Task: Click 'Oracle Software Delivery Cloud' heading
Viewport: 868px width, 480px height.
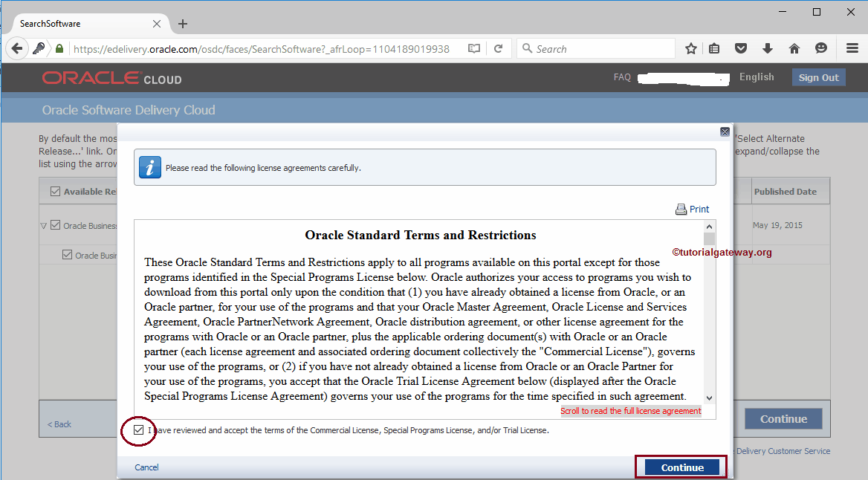Action: pyautogui.click(x=129, y=110)
